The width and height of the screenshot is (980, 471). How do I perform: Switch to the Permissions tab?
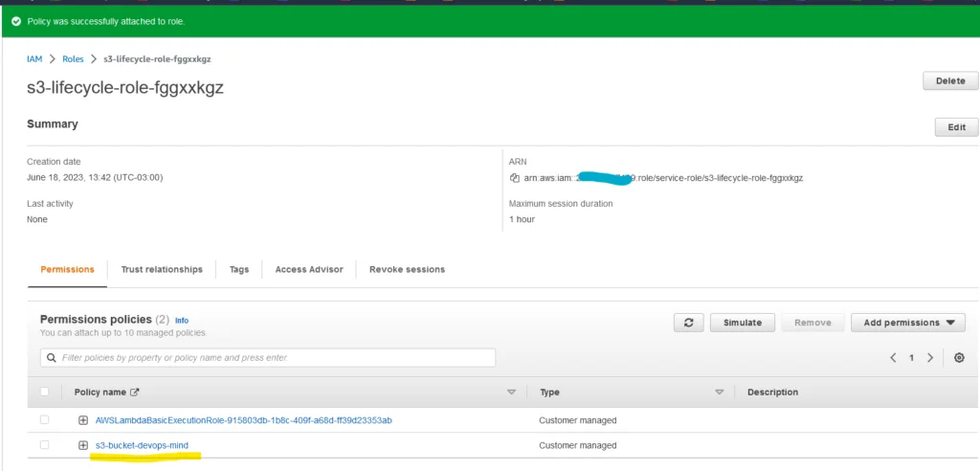(x=68, y=270)
